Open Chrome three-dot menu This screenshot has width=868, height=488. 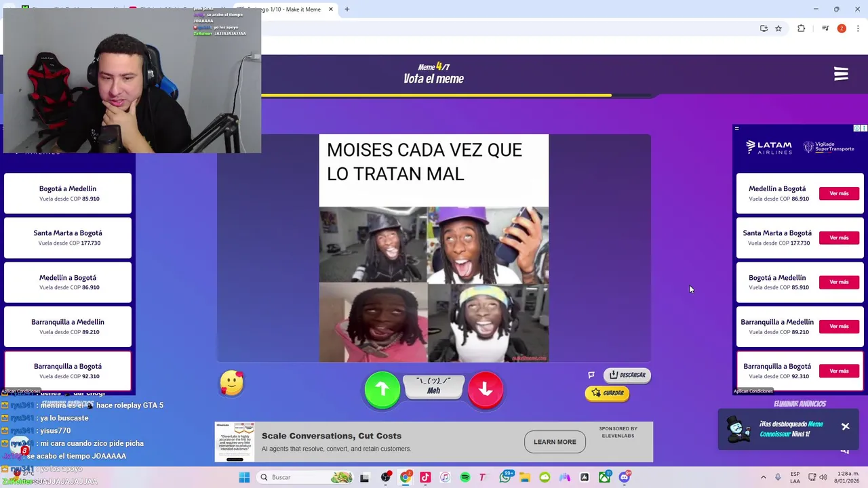tap(858, 28)
